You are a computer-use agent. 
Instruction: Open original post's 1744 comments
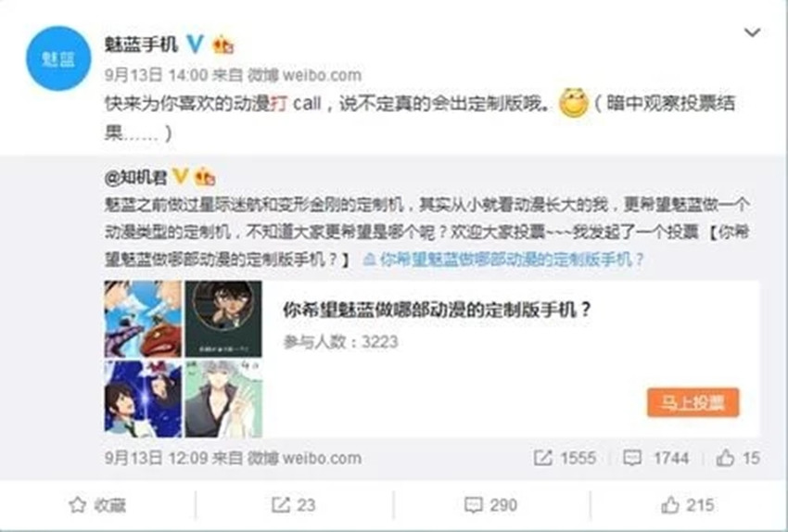pos(655,458)
